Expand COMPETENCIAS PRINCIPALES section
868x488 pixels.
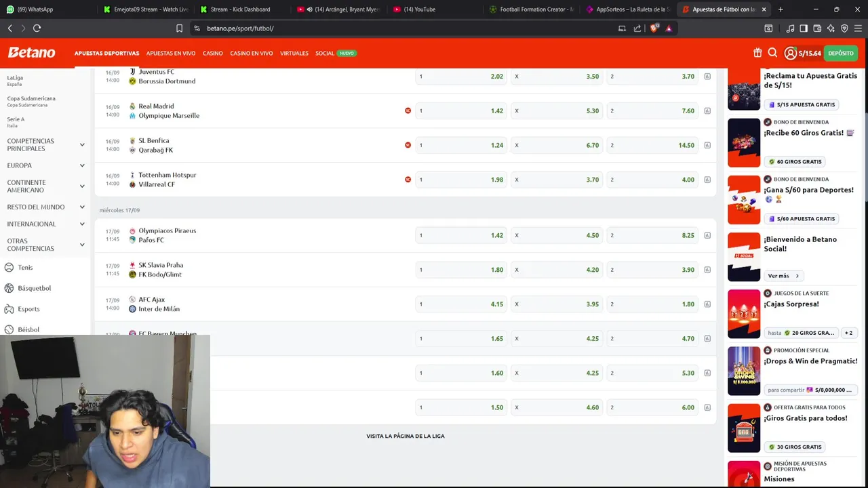point(45,145)
